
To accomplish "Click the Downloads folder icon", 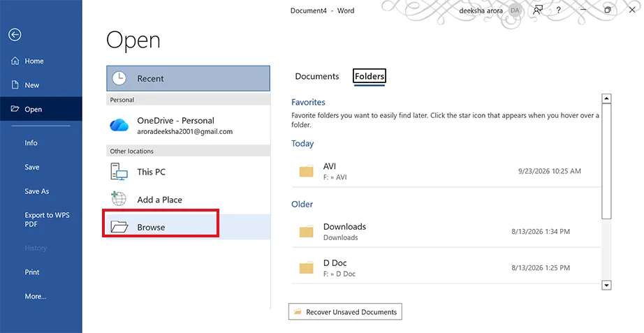I will [307, 232].
